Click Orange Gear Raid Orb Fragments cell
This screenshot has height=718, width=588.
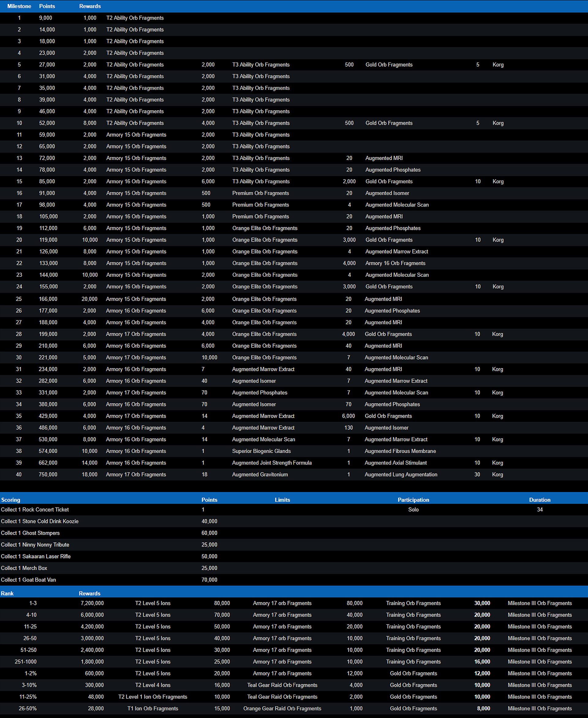click(282, 709)
